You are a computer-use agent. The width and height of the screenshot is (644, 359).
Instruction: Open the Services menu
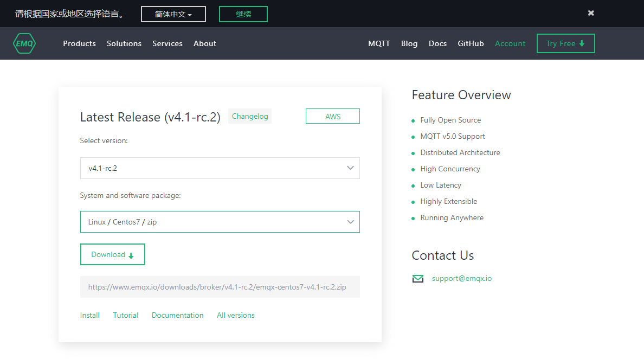coord(167,43)
